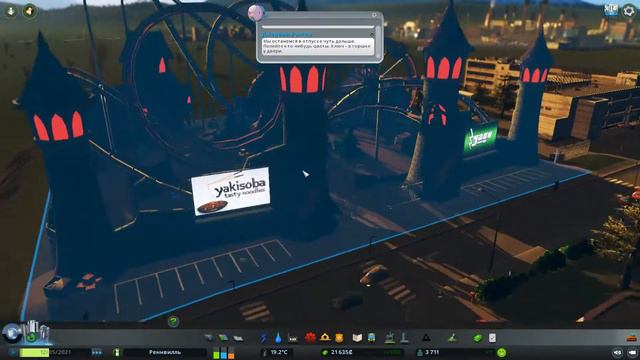
Task: Collapse the Chirper message list arrow
Action: tap(372, 35)
